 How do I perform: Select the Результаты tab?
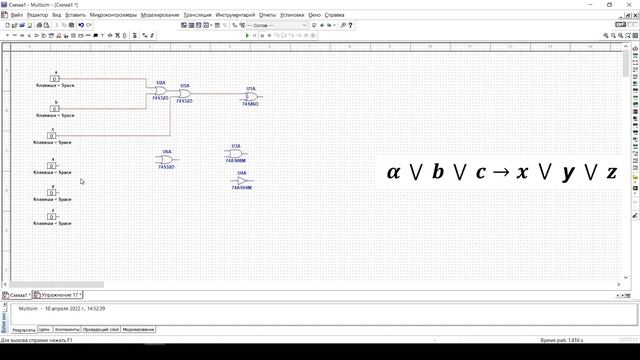click(x=24, y=329)
